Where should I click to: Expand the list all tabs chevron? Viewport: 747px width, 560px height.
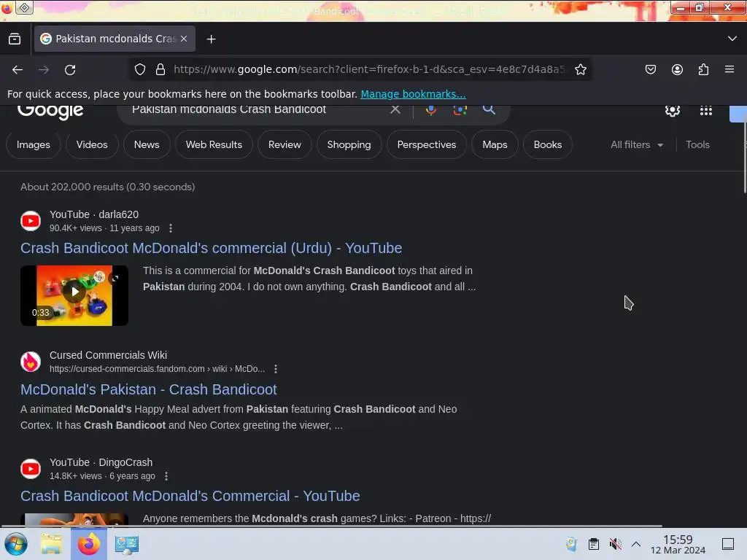pos(732,39)
